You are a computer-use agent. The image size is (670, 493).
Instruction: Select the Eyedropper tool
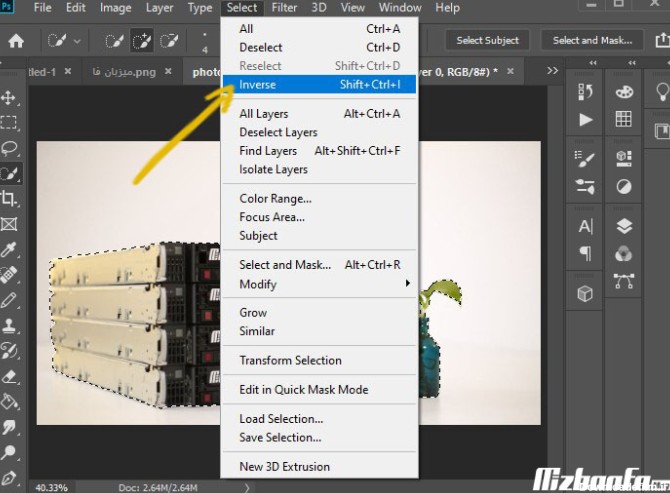(x=9, y=249)
